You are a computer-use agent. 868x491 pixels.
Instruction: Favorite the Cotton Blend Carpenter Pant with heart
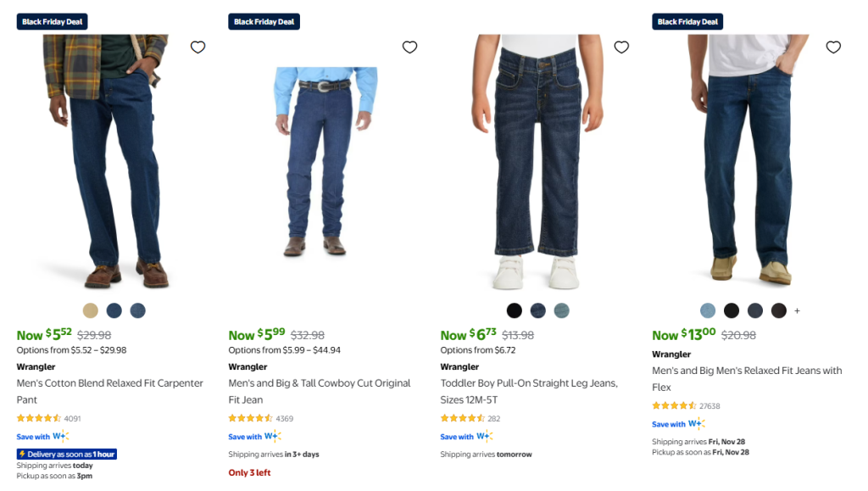click(198, 47)
